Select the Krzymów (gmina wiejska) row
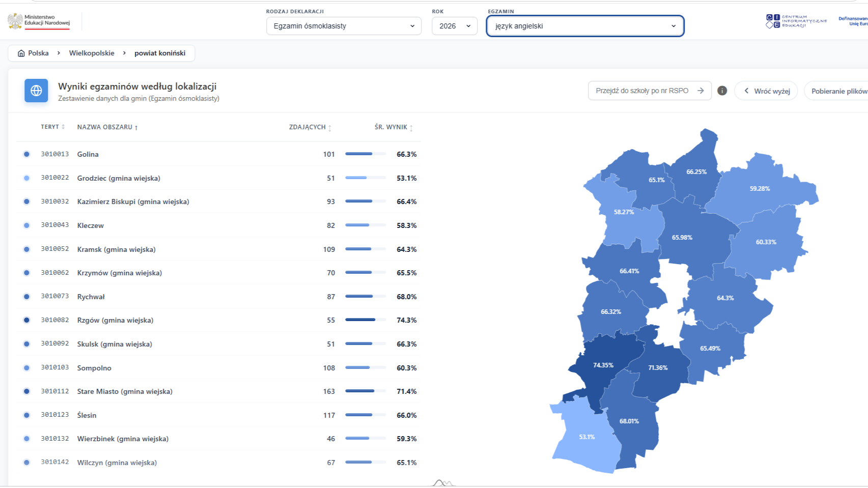 tap(218, 273)
